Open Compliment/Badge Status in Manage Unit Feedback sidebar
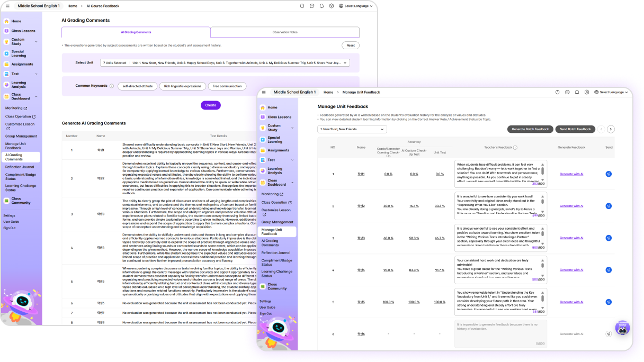644x362 pixels. (277, 263)
